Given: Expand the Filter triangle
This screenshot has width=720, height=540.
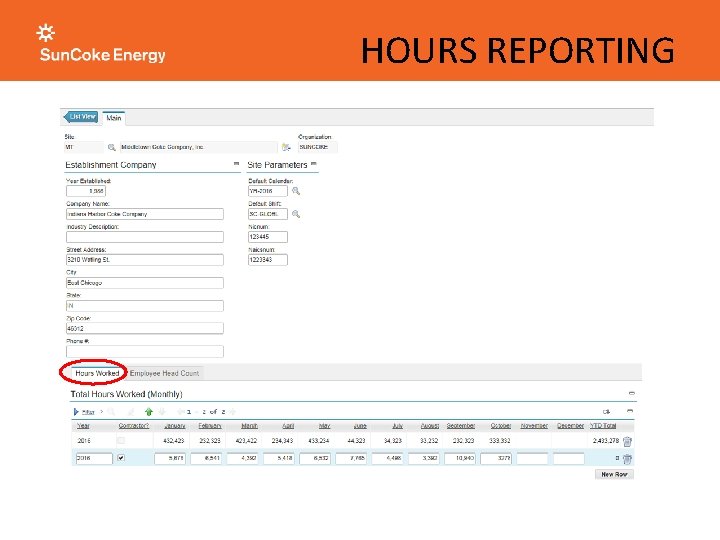Looking at the screenshot, I should [76, 412].
